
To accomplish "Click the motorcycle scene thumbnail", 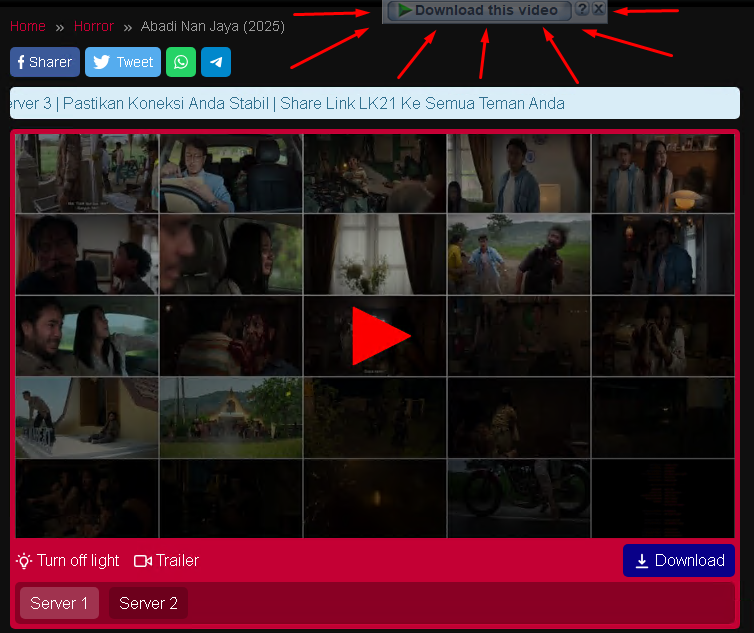I will point(518,498).
